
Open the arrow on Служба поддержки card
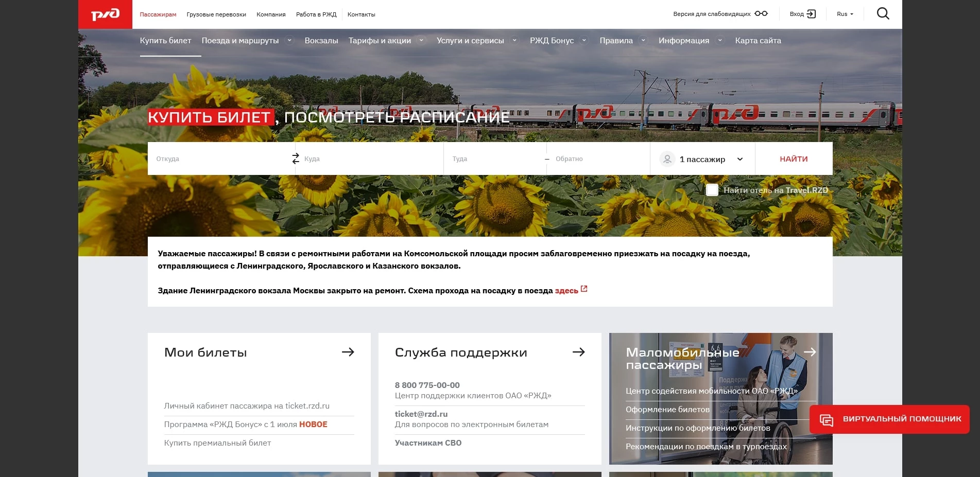pos(580,352)
